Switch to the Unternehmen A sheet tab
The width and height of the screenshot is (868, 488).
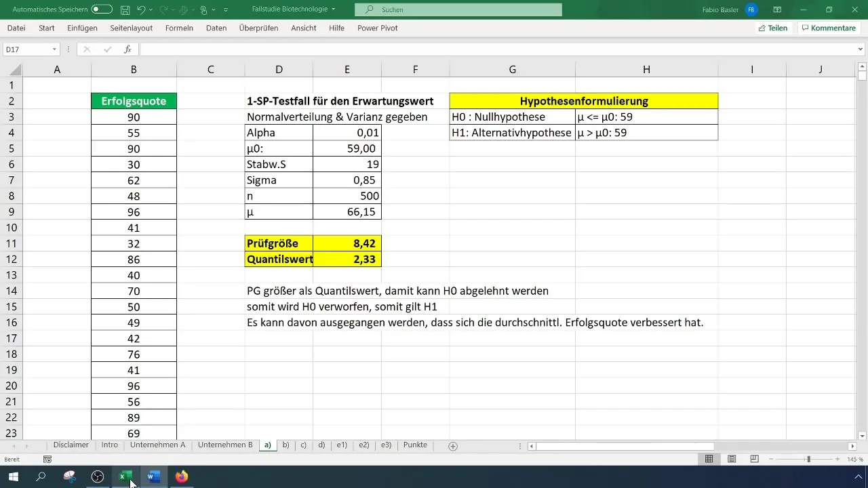click(x=157, y=445)
